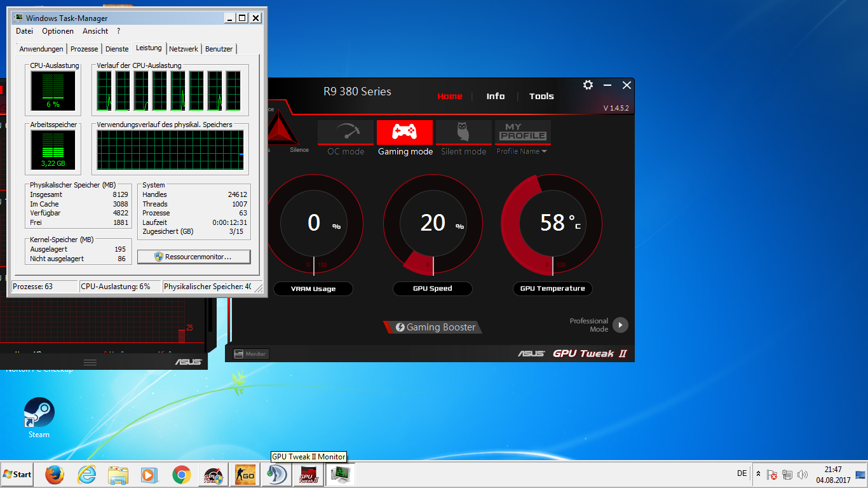Open the ? help menu in Task Manager
This screenshot has height=488, width=868.
click(x=118, y=31)
